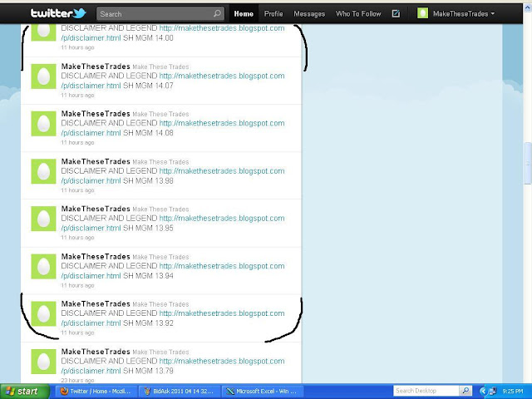Image resolution: width=532 pixels, height=399 pixels.
Task: Click '11 hours ago' timestamp of 13.98 tweet
Action: [77, 190]
